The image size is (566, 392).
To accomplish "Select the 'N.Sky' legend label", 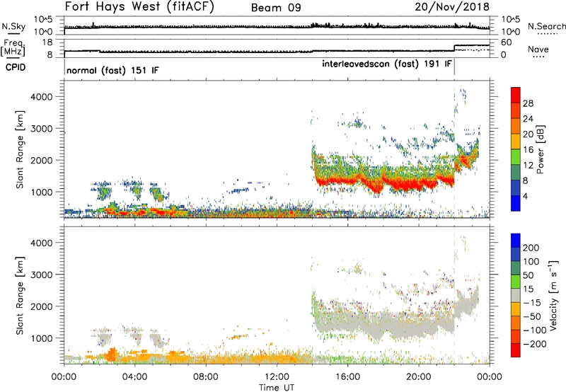I will (13, 26).
